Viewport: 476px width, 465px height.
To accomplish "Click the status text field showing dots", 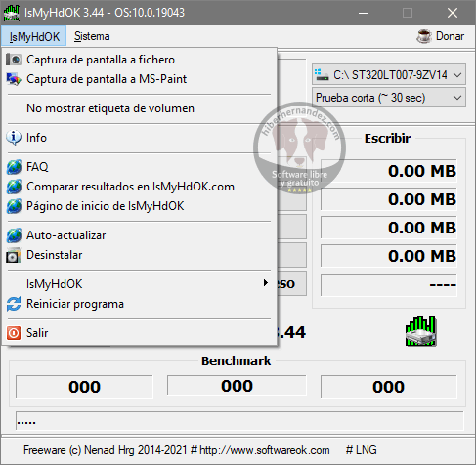I will pos(239,421).
